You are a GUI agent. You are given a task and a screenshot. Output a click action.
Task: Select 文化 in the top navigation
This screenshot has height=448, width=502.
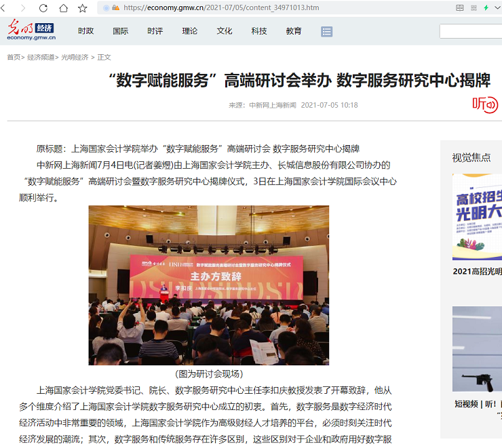(x=225, y=31)
